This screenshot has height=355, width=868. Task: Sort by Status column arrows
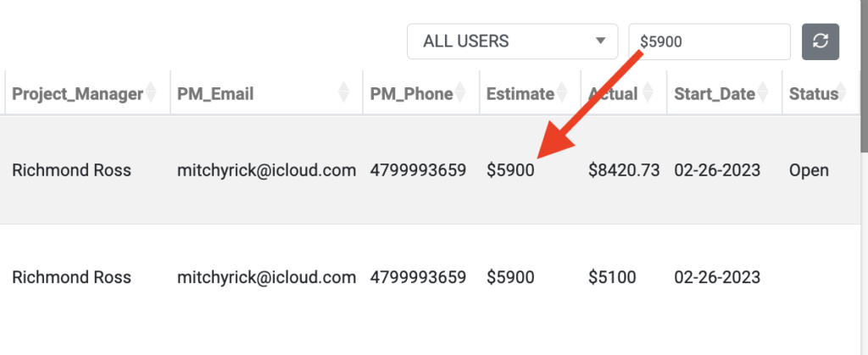[x=842, y=92]
